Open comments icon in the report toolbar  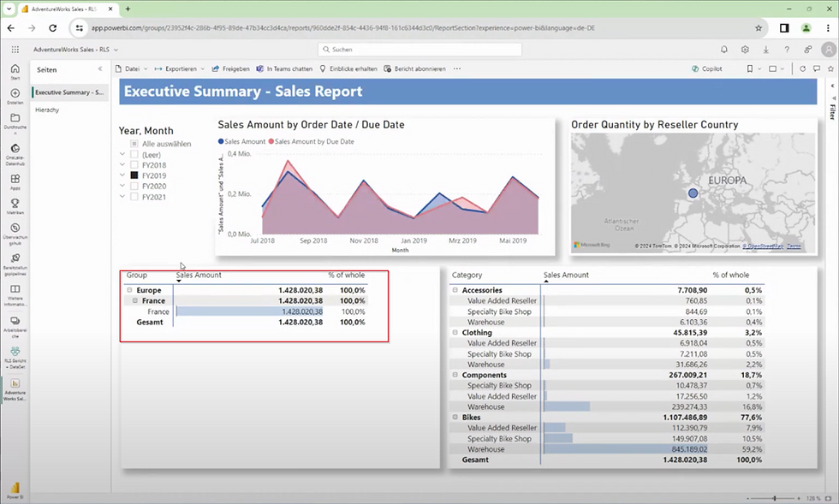pyautogui.click(x=817, y=68)
